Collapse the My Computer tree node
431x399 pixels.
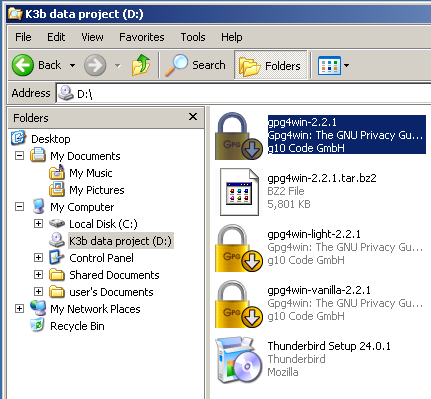20,207
